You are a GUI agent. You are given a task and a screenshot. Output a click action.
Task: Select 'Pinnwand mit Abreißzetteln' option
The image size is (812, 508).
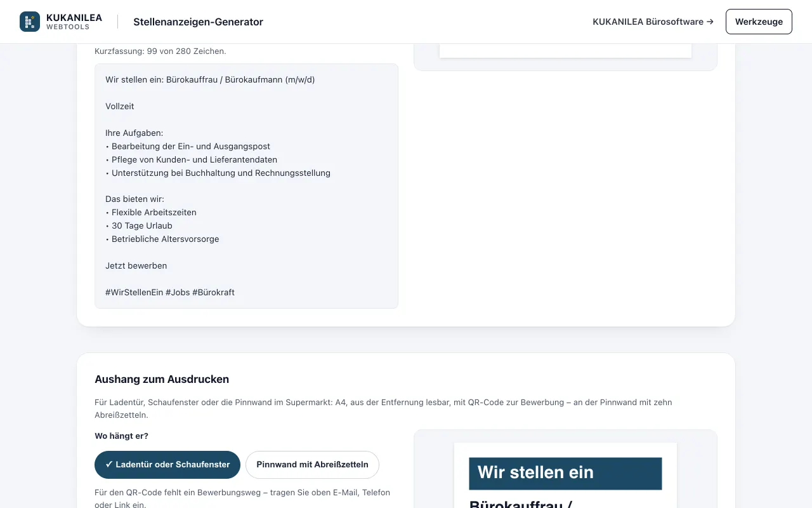click(312, 465)
